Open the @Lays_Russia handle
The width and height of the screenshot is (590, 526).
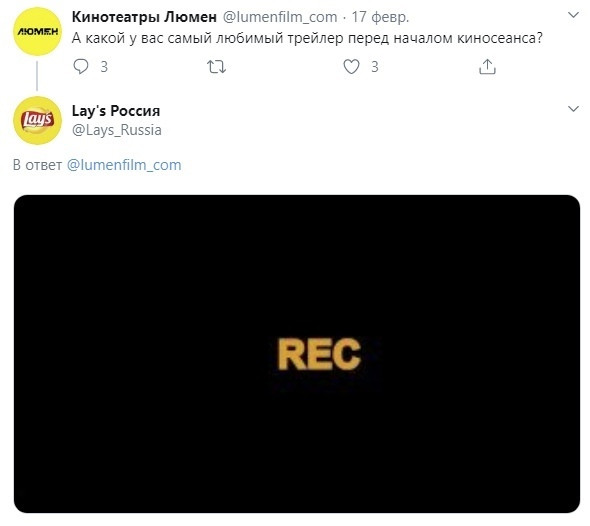(117, 130)
